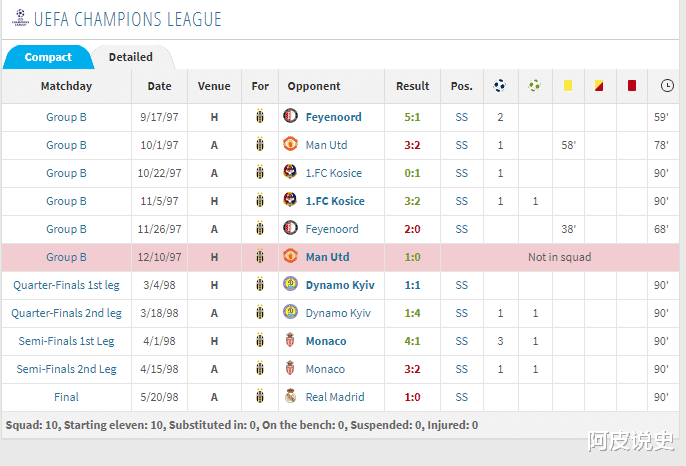Open the Real Madrid opponent link
The height and width of the screenshot is (466, 686).
coord(335,397)
